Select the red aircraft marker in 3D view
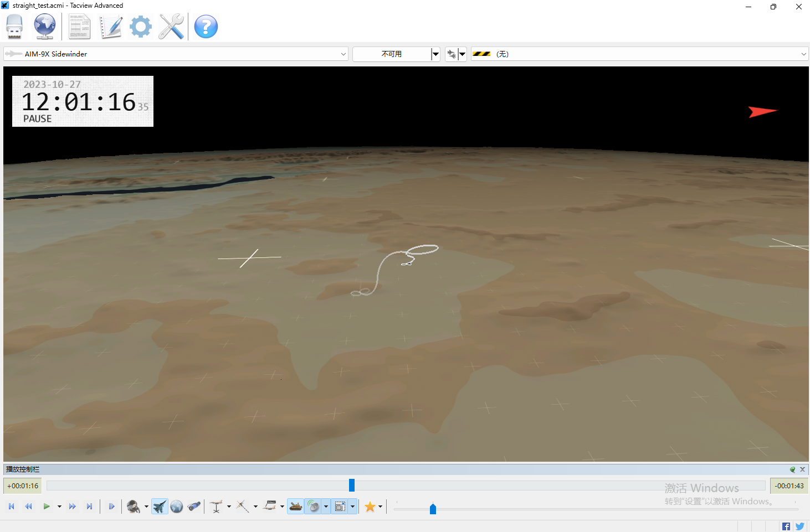Screen dimensions: 810x532 pos(763,112)
